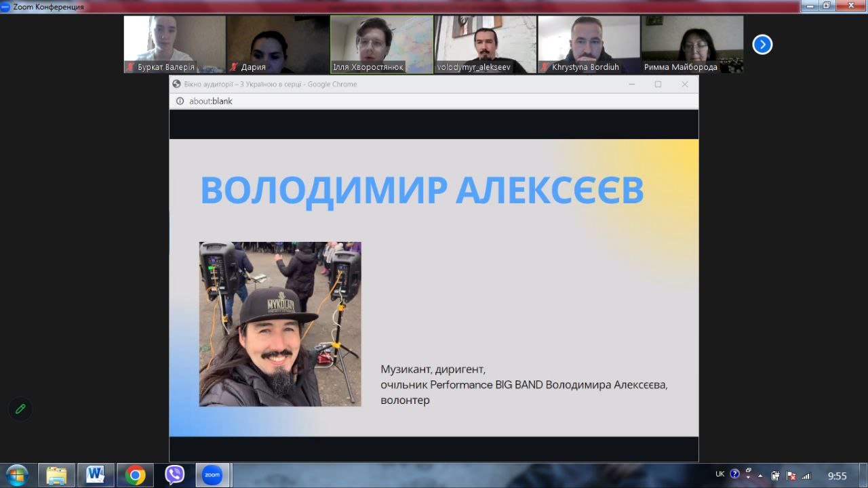Show next participants with the blue arrow
Viewport: 868px width, 488px height.
click(x=762, y=45)
